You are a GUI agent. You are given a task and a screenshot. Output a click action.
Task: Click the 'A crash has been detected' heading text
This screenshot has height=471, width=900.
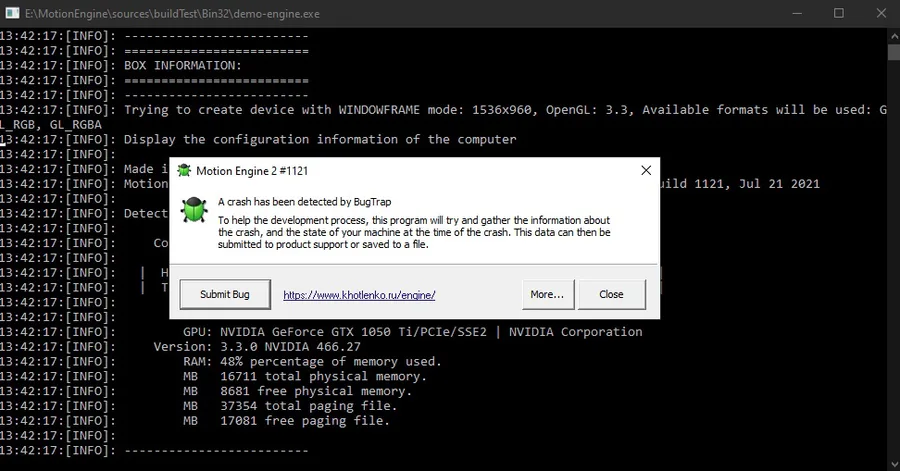304,202
